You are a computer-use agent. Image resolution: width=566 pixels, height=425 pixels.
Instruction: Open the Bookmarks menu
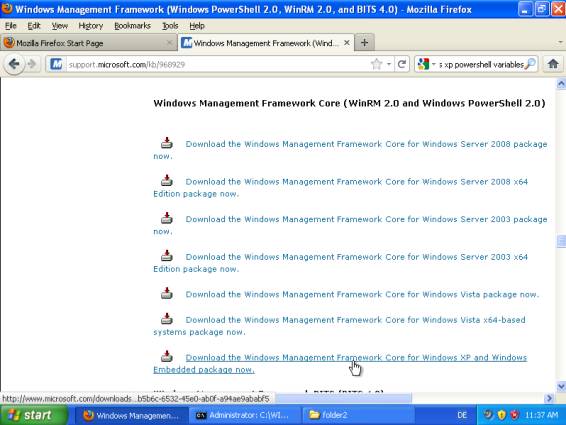tap(132, 26)
